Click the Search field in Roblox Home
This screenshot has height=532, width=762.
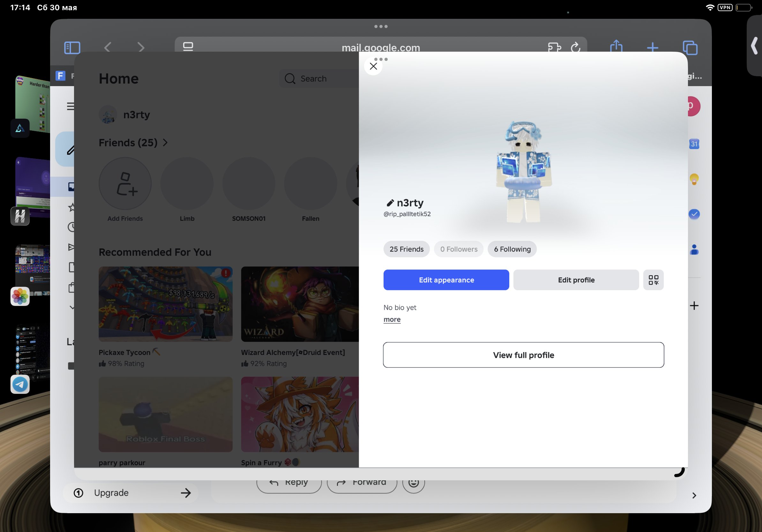tap(319, 78)
